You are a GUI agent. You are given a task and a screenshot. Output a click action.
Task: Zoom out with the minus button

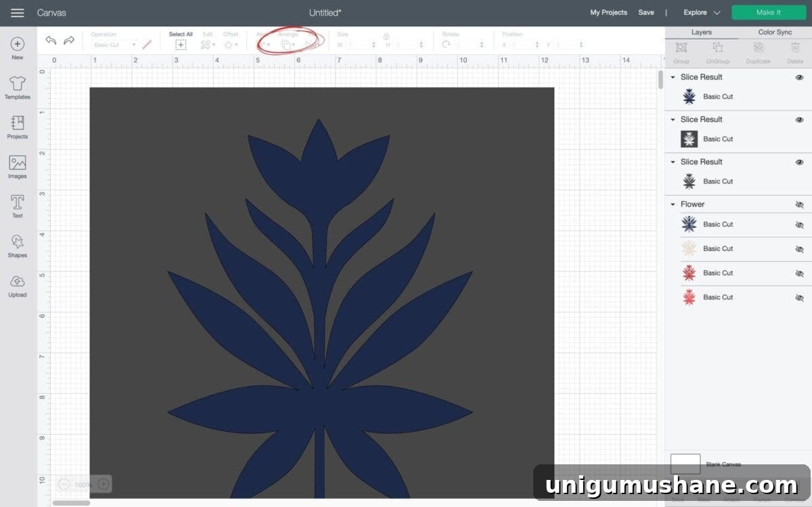(64, 484)
